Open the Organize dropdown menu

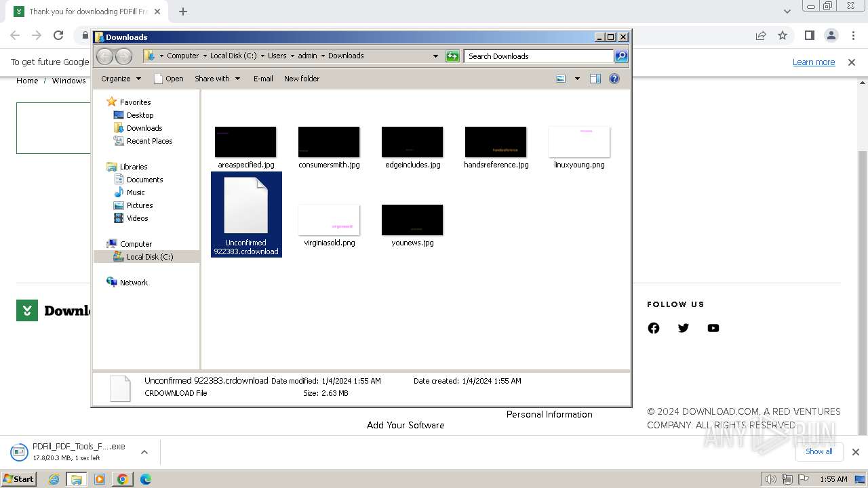[x=121, y=79]
